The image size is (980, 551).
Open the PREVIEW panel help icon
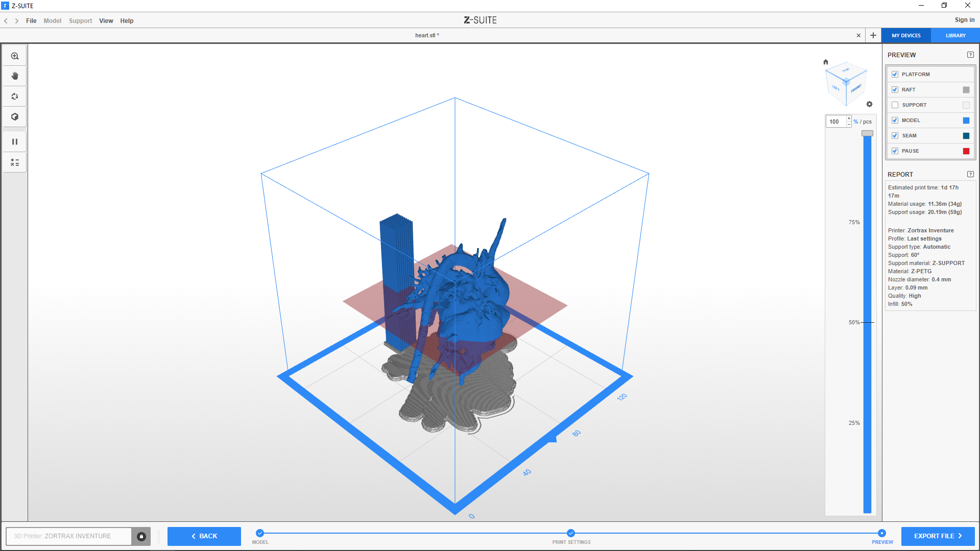tap(970, 55)
